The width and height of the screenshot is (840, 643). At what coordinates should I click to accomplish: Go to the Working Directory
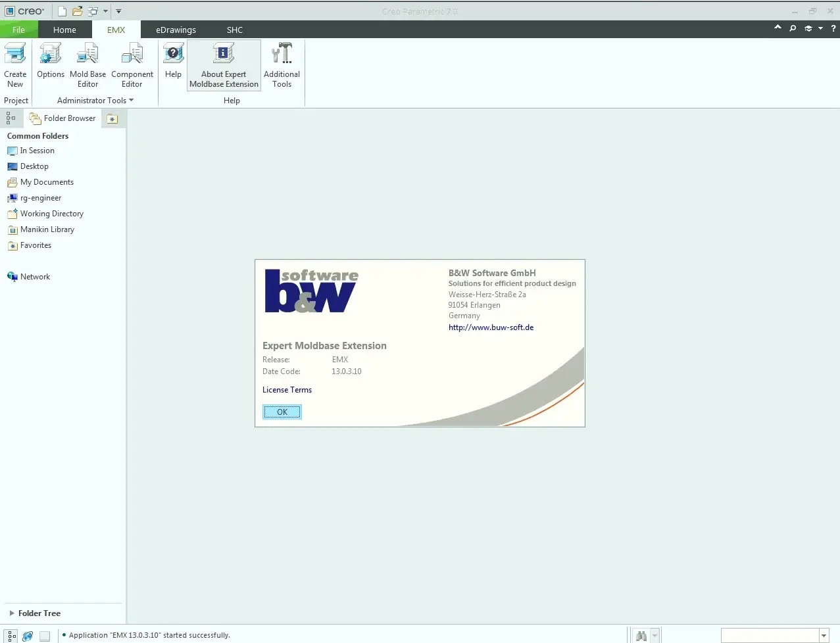tap(45, 214)
